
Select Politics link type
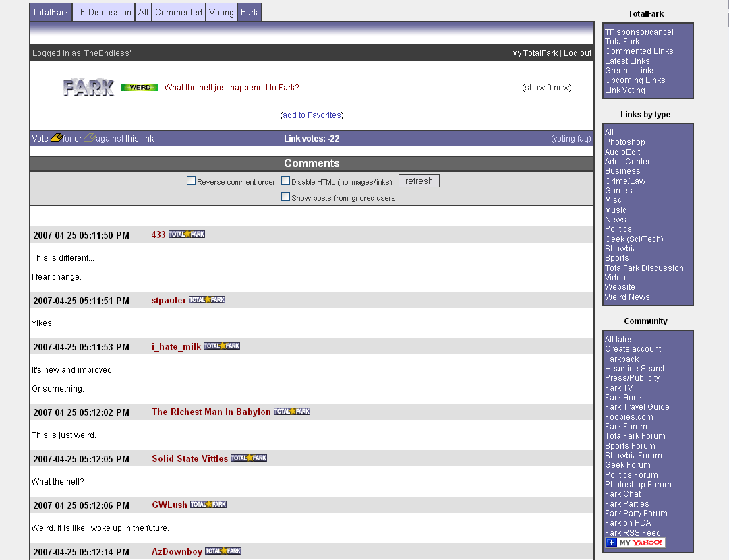tap(618, 229)
